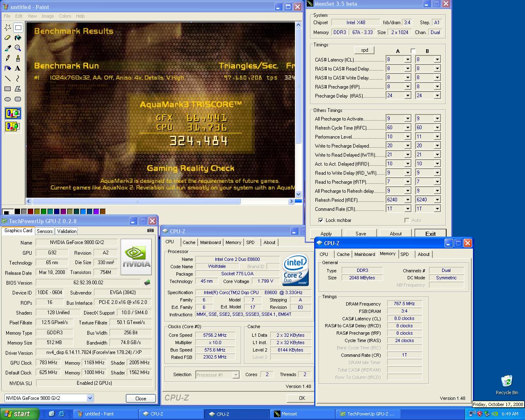
Task: Open Command Rate (CR) column A dropdown
Action: click(408, 209)
